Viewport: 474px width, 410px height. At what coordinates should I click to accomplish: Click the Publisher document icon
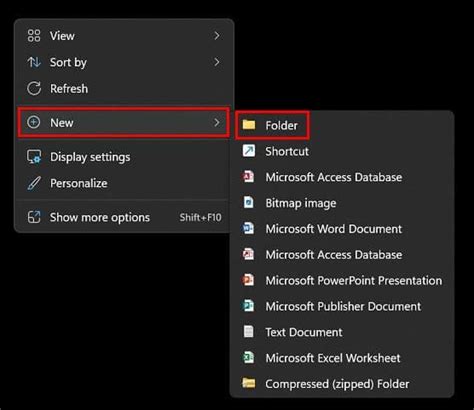click(248, 306)
